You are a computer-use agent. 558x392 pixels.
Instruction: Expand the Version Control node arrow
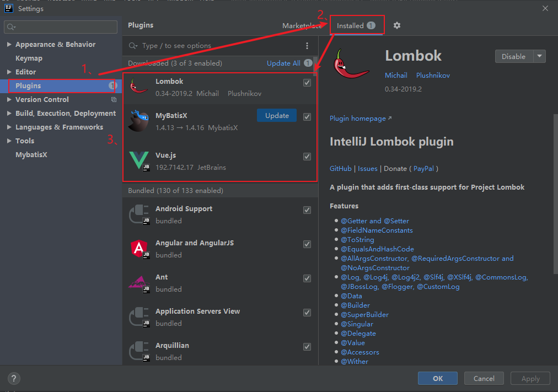[9, 100]
